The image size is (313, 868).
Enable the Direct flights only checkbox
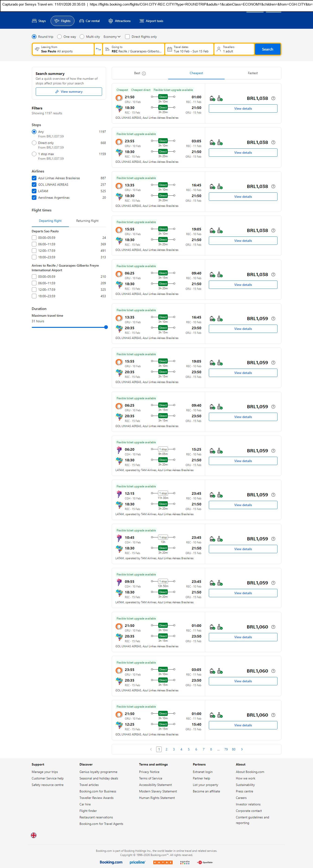pyautogui.click(x=127, y=37)
